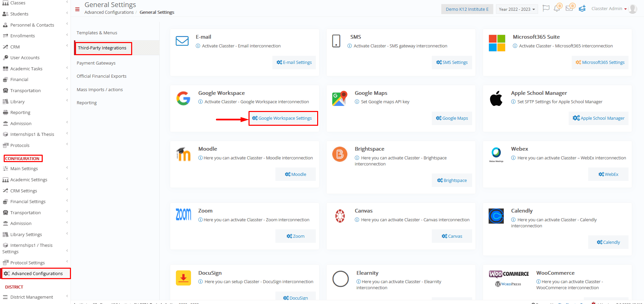Screen dimensions: 644x304
Task: Open Protocol Settings in the sidebar
Action: tap(35, 263)
